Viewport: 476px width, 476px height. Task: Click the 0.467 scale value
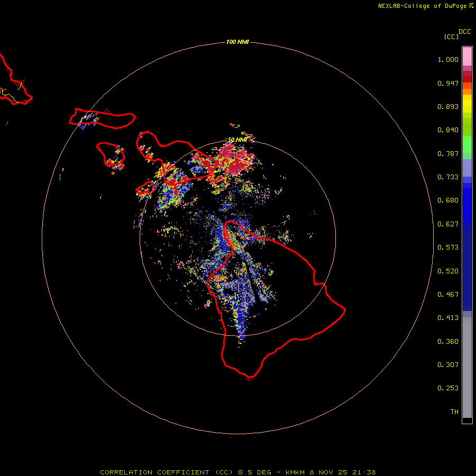coord(448,295)
